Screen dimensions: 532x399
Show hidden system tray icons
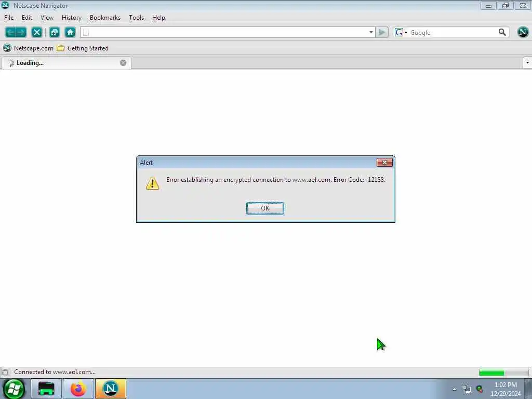coord(454,389)
